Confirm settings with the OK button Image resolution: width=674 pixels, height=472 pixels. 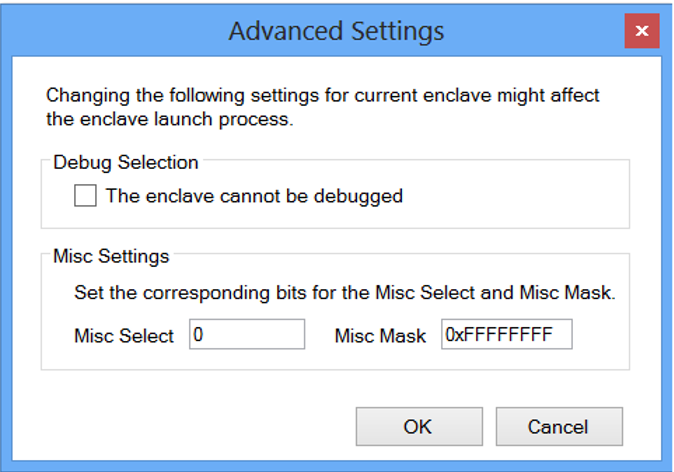point(418,427)
